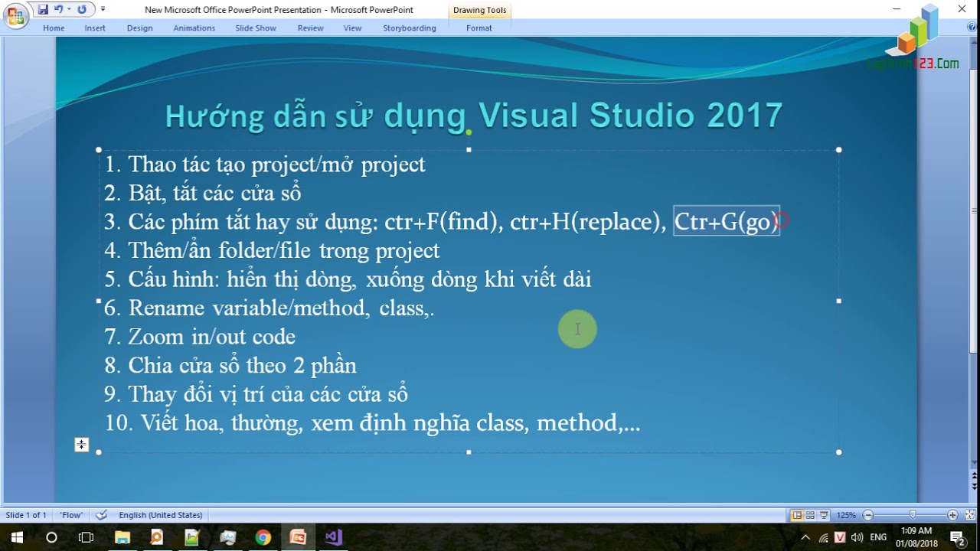Viewport: 980px width, 551px height.
Task: Click the "Flow" theme name in status bar
Action: 71,515
